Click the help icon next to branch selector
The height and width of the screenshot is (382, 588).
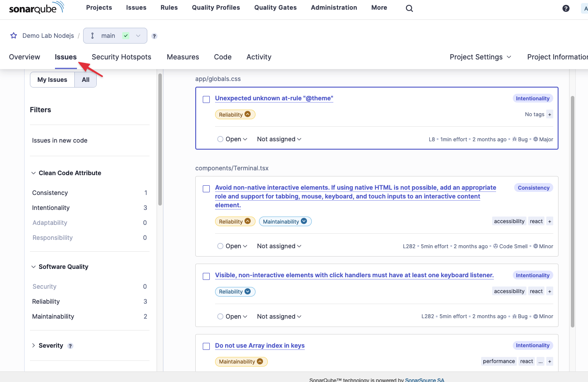[x=154, y=36]
